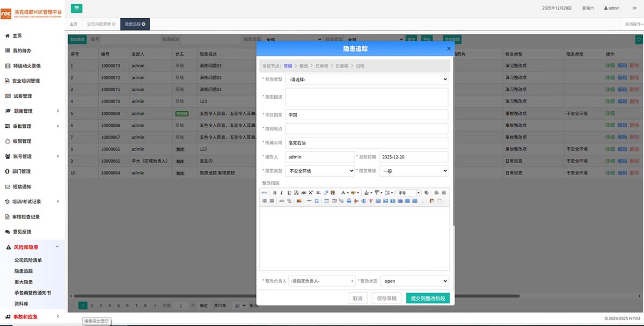This screenshot has width=644, height=326.
Task: Open the 整改状态 dropdown showing open
Action: click(414, 281)
